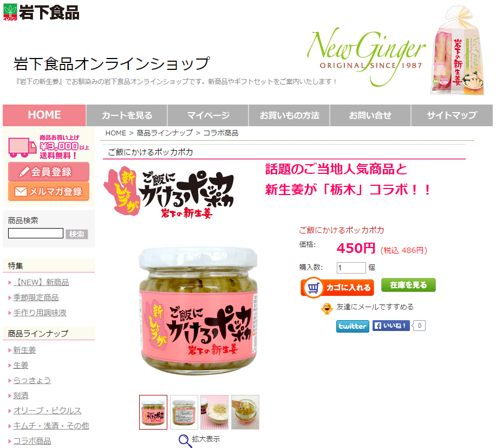
Task: Share via the Twitter button
Action: click(x=353, y=326)
